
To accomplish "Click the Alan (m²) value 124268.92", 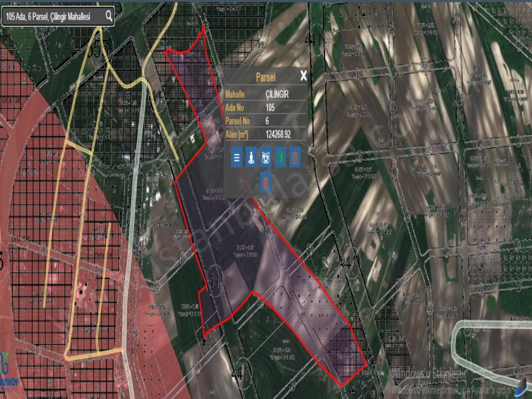I will 278,134.
